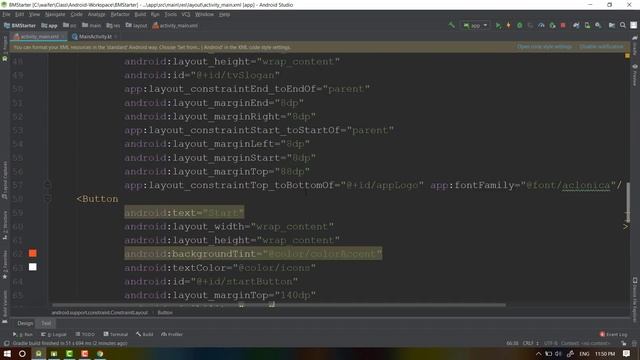Open AVD Manager icon in toolbar
This screenshot has width=640, height=360.
pos(587,25)
